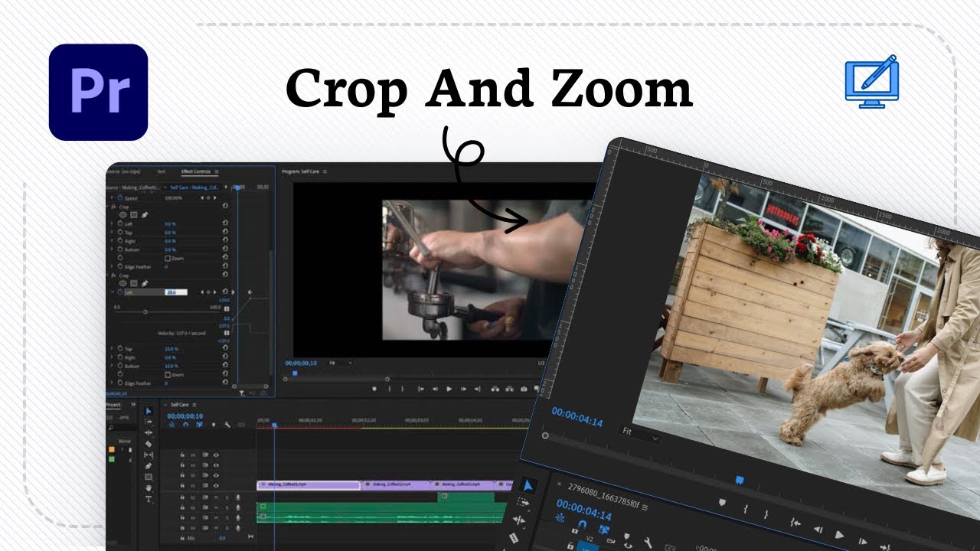This screenshot has height=551, width=980.
Task: Pick the free draw bezier pen under first Crop
Action: coord(145,215)
